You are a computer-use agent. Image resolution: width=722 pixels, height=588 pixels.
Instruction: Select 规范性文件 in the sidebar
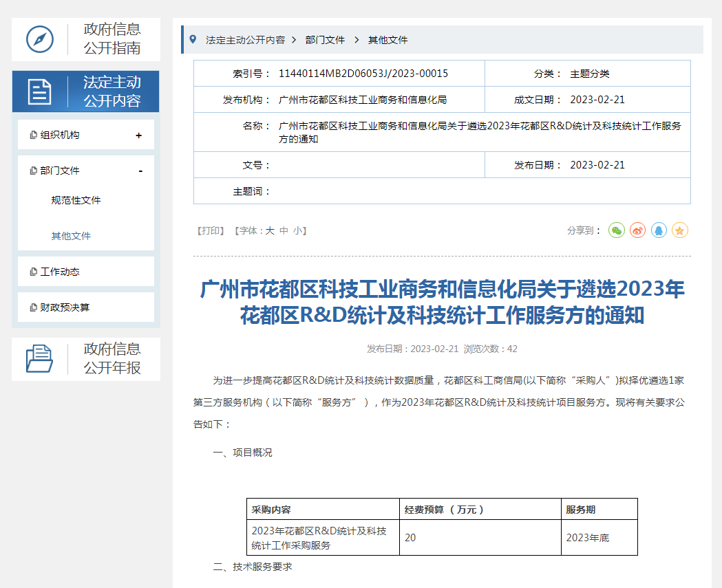point(76,200)
